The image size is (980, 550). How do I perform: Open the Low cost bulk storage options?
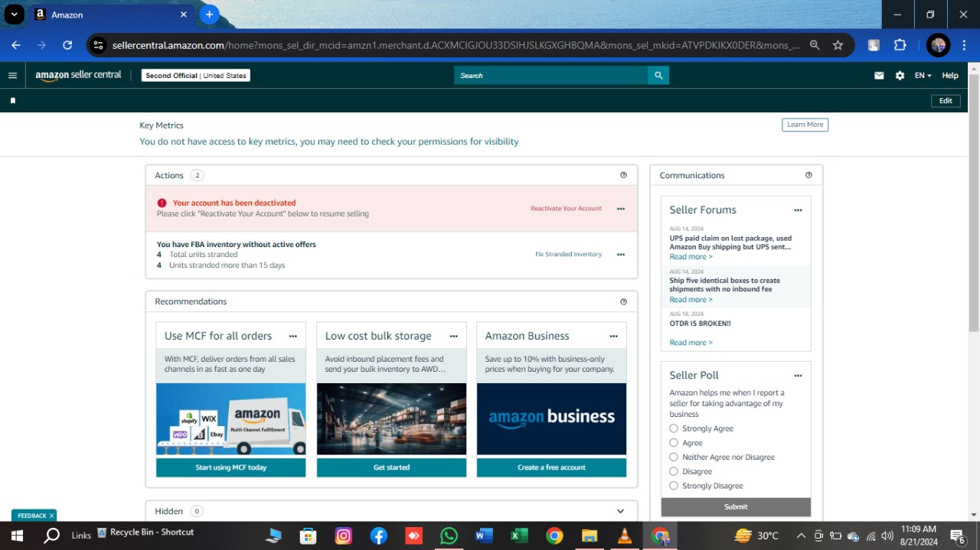pyautogui.click(x=453, y=336)
